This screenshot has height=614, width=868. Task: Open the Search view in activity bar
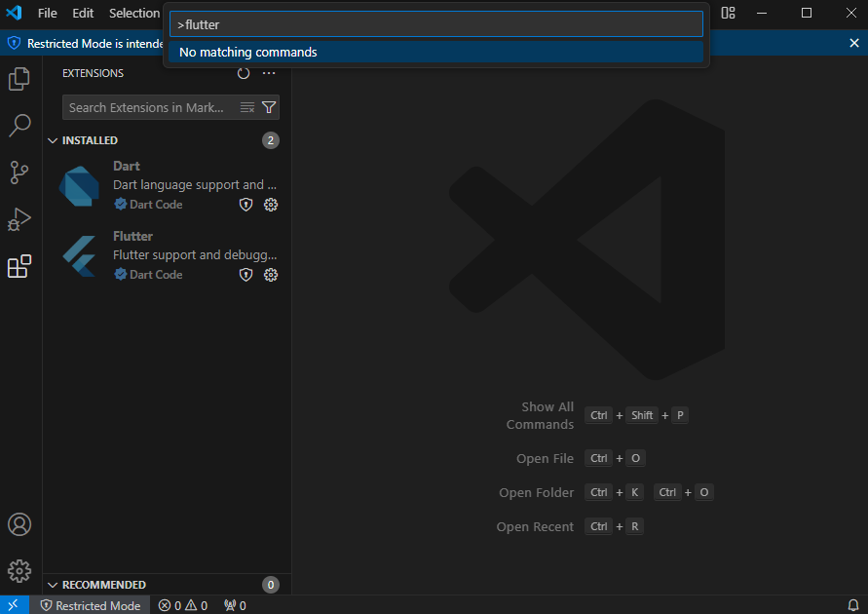(19, 126)
